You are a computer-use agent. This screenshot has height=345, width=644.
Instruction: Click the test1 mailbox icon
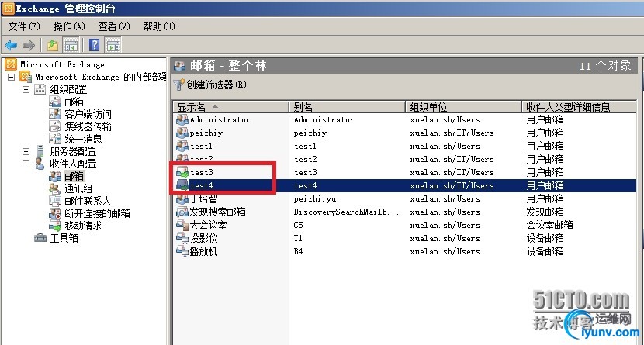pyautogui.click(x=182, y=146)
